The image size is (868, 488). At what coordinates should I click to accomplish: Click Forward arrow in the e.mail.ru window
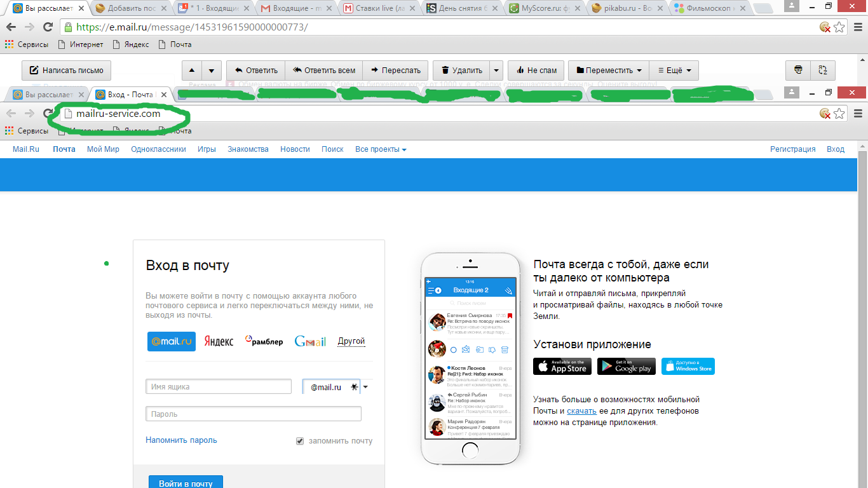[29, 27]
